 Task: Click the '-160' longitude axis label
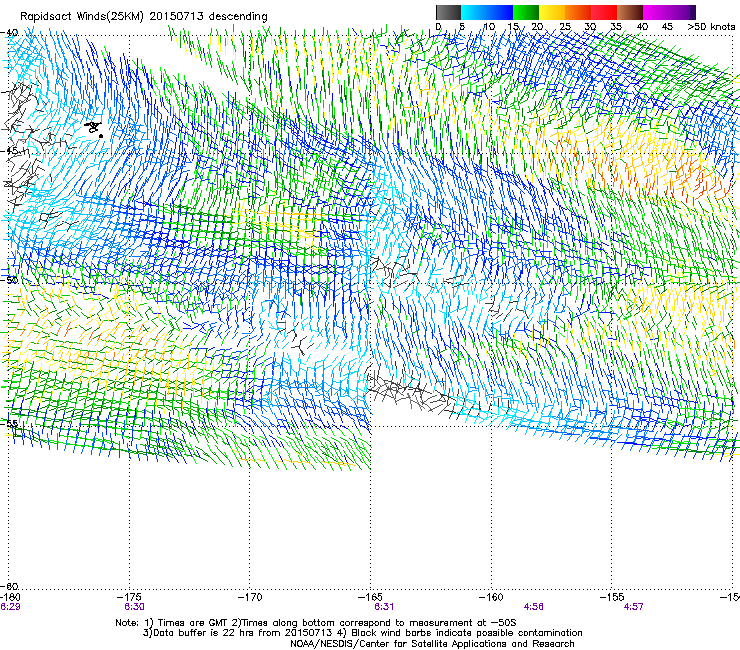point(491,597)
